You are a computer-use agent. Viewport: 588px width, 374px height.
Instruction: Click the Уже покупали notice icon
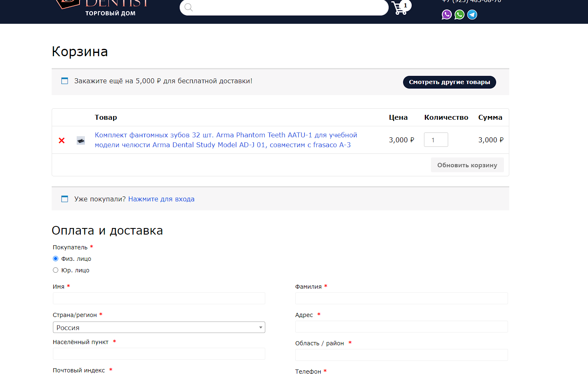(64, 199)
